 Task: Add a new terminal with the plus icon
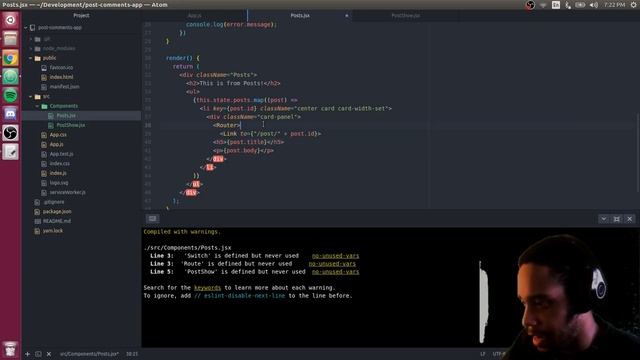(27, 354)
